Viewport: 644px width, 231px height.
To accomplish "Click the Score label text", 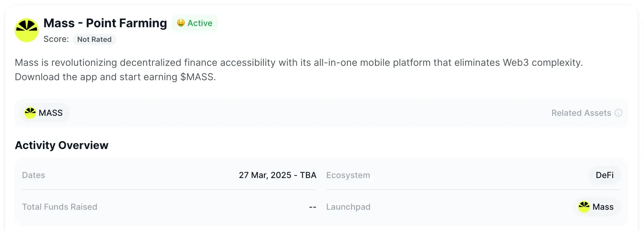I will 56,39.
